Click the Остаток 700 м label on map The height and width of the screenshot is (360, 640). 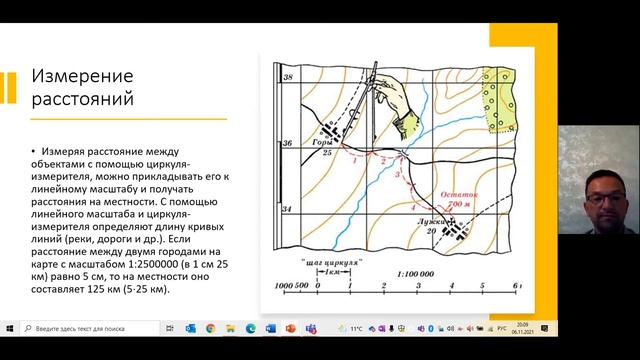click(459, 199)
